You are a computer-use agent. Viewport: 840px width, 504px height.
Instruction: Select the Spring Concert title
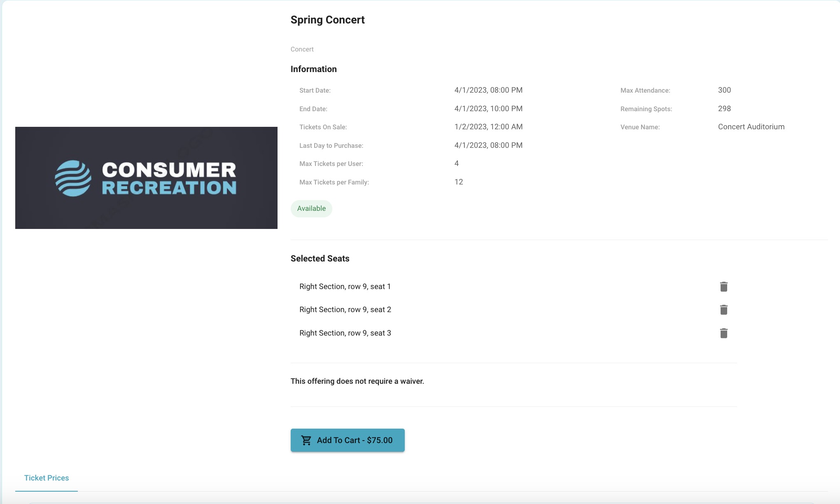[x=328, y=20]
